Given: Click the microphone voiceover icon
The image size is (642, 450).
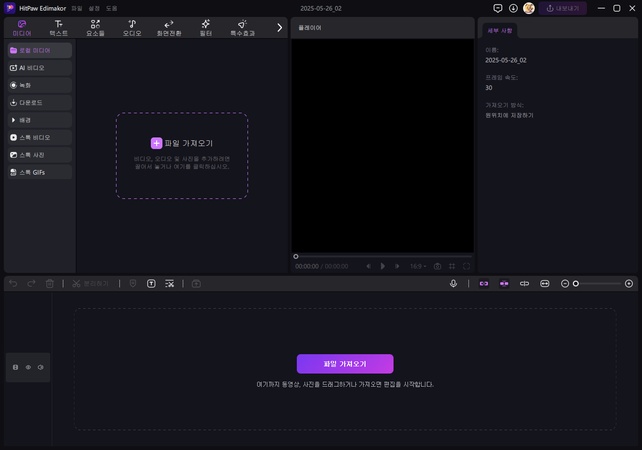Looking at the screenshot, I should 453,284.
